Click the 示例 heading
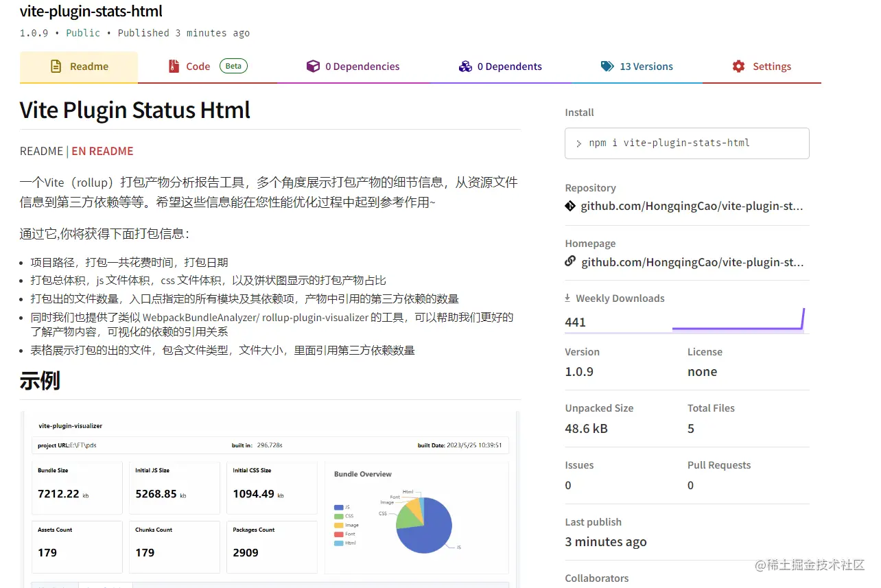This screenshot has width=881, height=588. [x=40, y=380]
